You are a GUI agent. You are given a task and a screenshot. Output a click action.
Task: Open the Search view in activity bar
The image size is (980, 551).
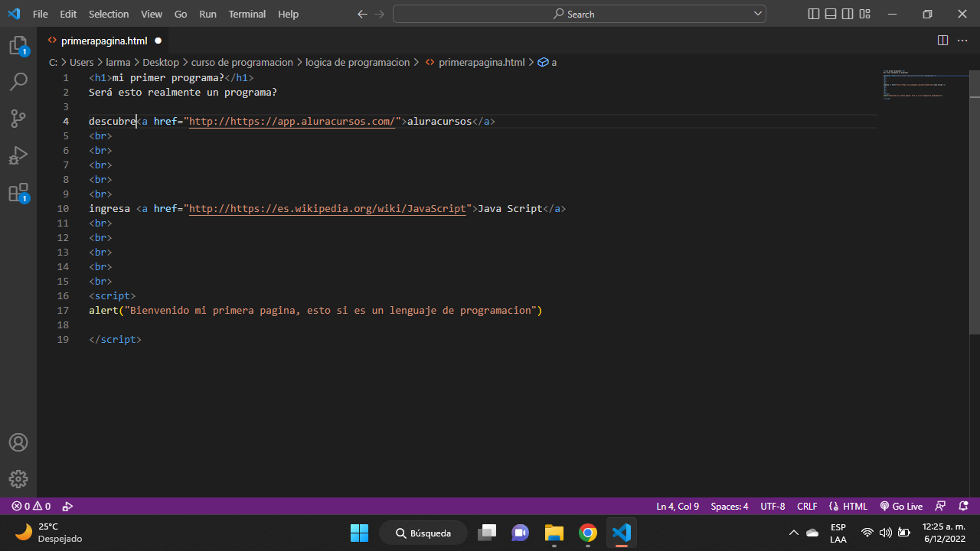pyautogui.click(x=18, y=82)
